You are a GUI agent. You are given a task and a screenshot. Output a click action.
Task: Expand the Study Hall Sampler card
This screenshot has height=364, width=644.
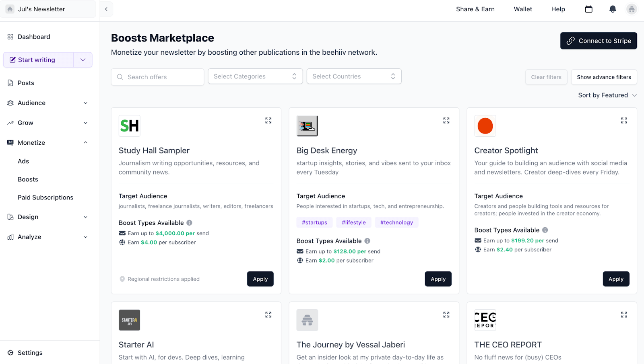tap(268, 120)
